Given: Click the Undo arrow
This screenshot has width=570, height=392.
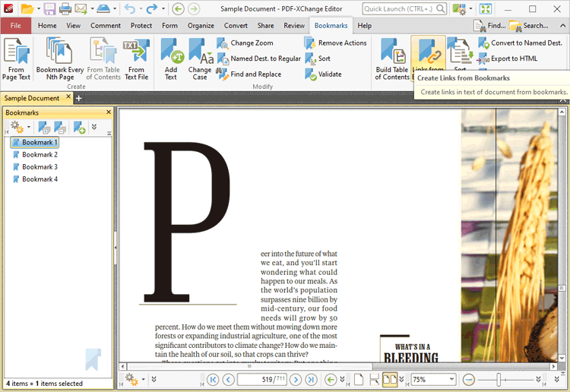Looking at the screenshot, I should (129, 8).
